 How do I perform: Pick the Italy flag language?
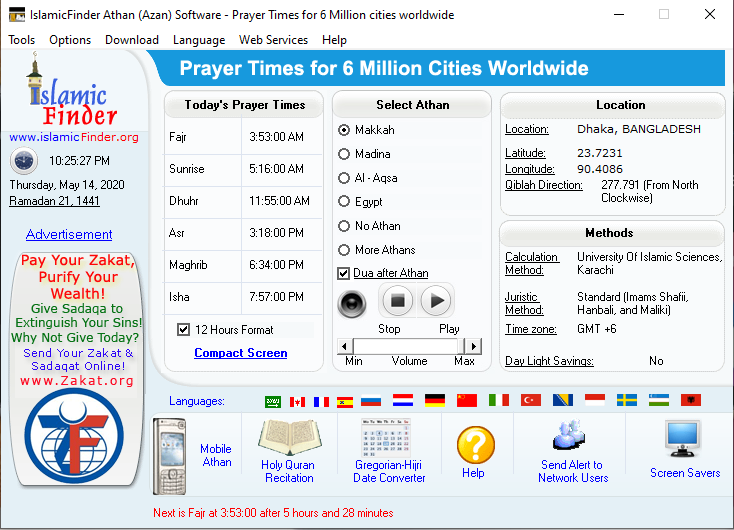point(499,400)
